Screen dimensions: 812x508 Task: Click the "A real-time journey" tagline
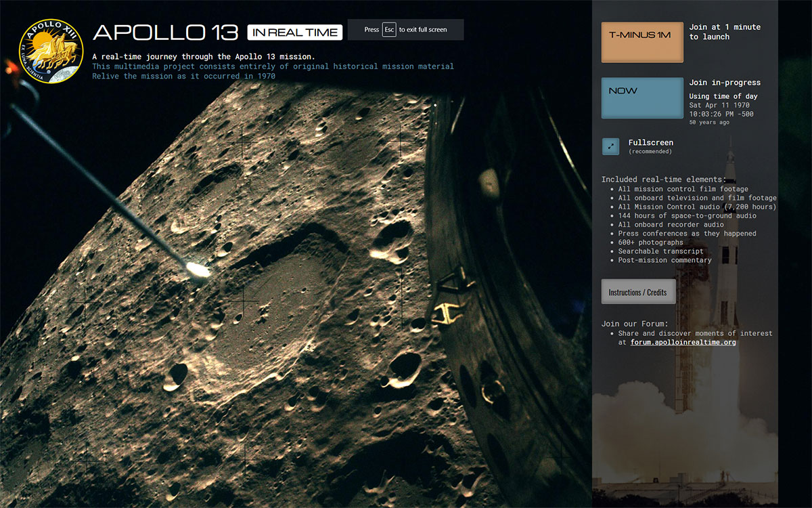204,56
